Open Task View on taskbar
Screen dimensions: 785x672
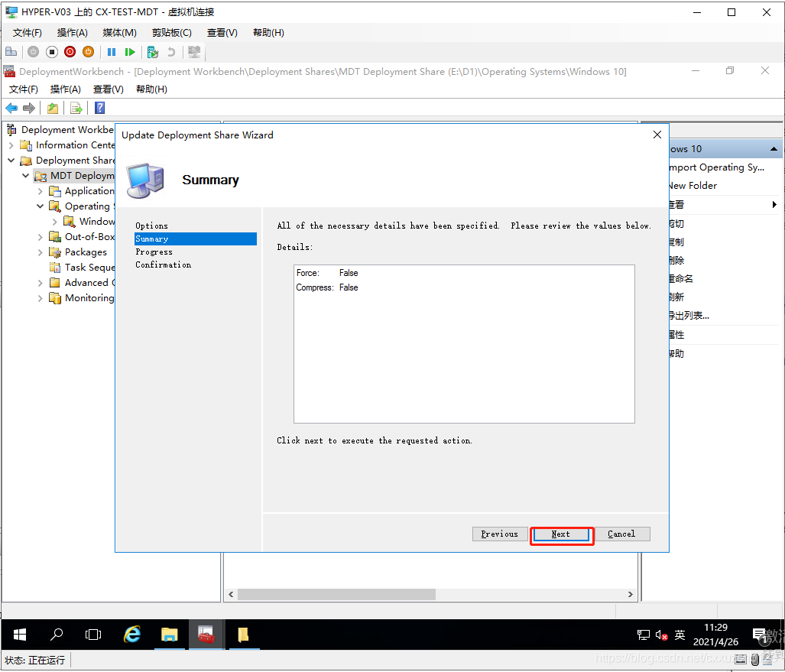coord(93,635)
